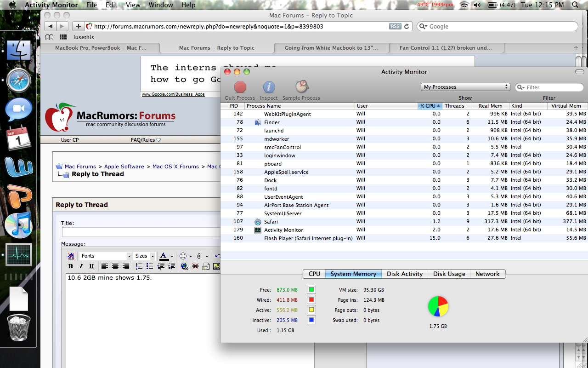This screenshot has width=588, height=368.
Task: Center-align the message text
Action: (x=115, y=266)
